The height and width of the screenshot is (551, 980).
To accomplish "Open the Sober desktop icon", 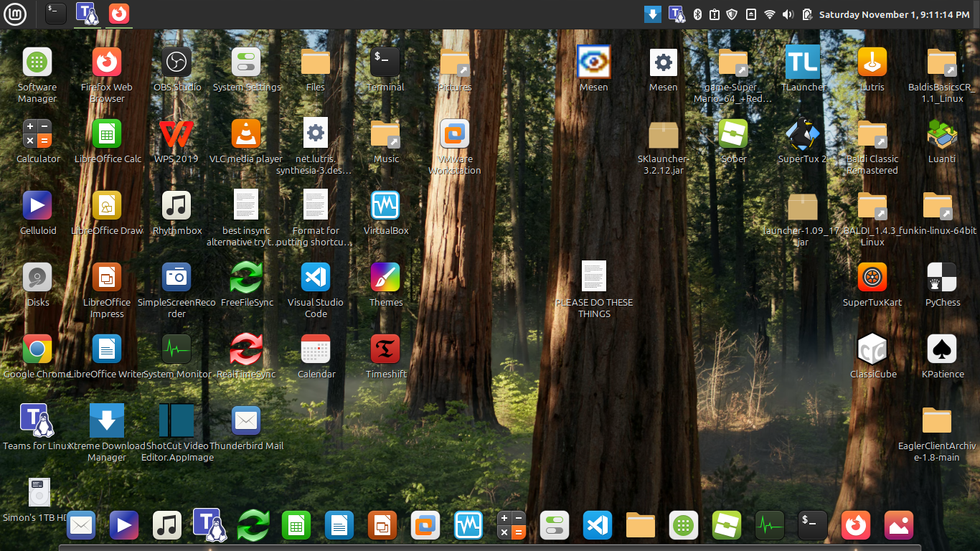I will click(x=733, y=134).
